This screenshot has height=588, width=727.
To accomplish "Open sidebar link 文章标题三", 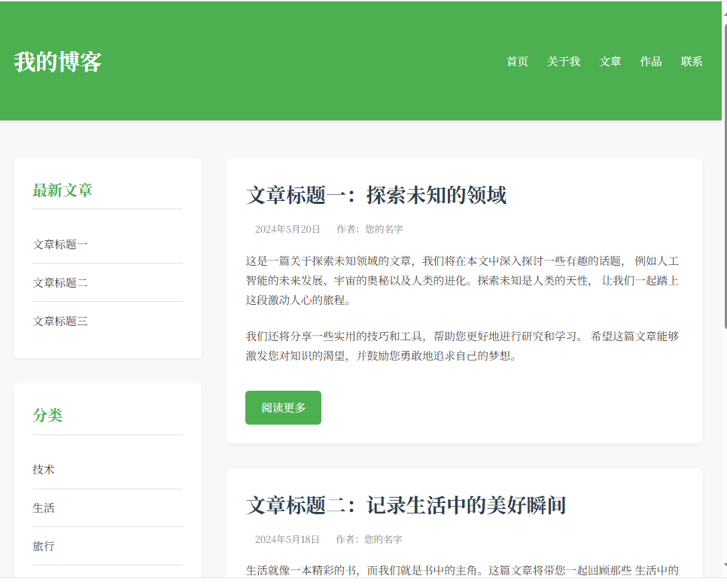I will coord(60,321).
